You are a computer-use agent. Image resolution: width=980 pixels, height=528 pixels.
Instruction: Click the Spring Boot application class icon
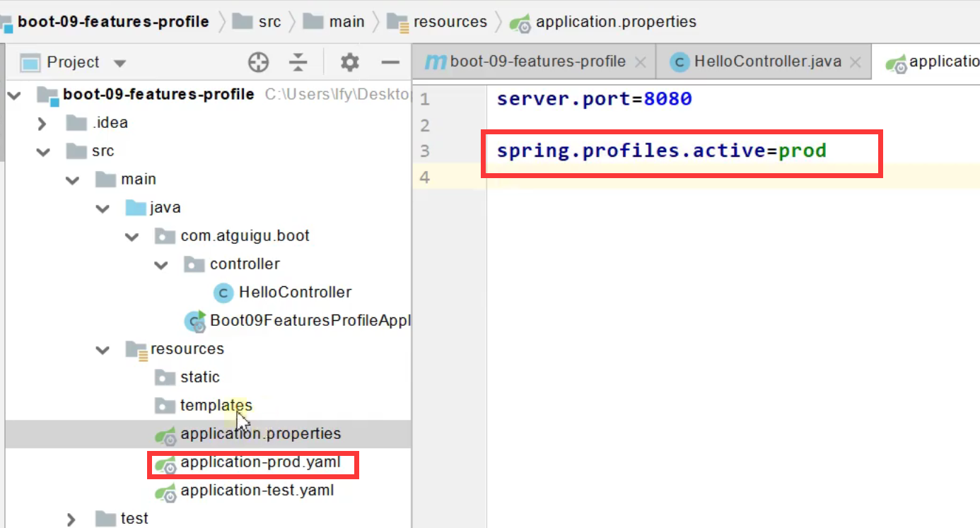click(x=195, y=321)
